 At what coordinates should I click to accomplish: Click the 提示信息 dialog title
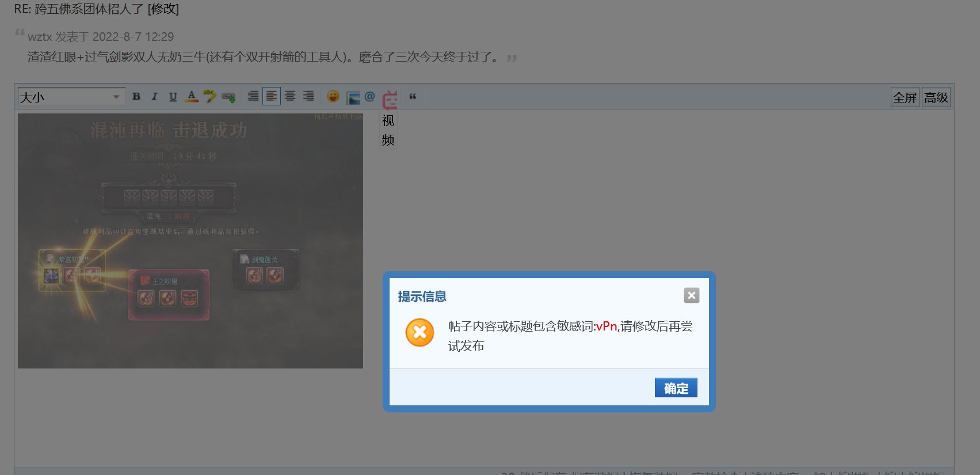point(422,297)
